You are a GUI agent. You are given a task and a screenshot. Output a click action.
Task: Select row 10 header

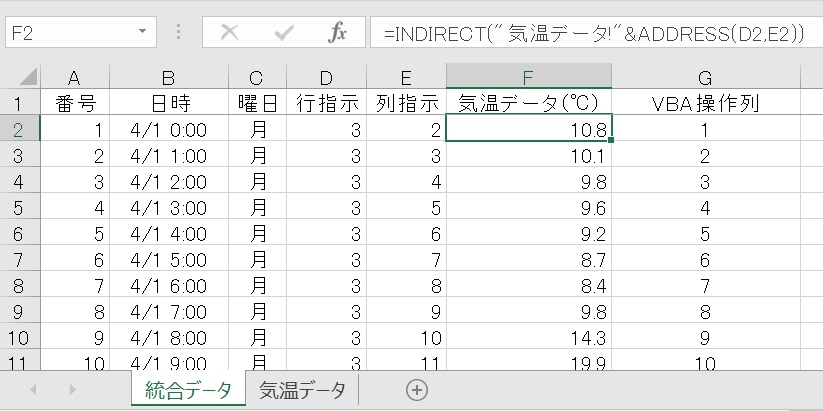point(20,338)
